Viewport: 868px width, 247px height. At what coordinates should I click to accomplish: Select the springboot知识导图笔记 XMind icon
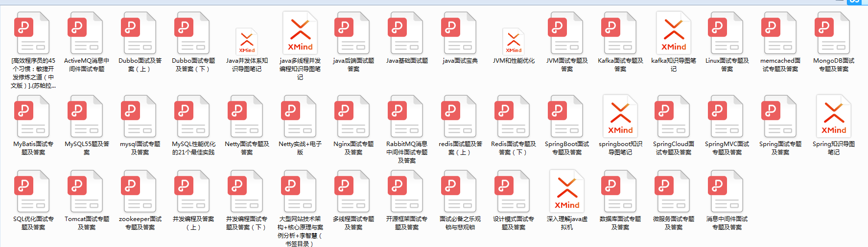[x=620, y=116]
